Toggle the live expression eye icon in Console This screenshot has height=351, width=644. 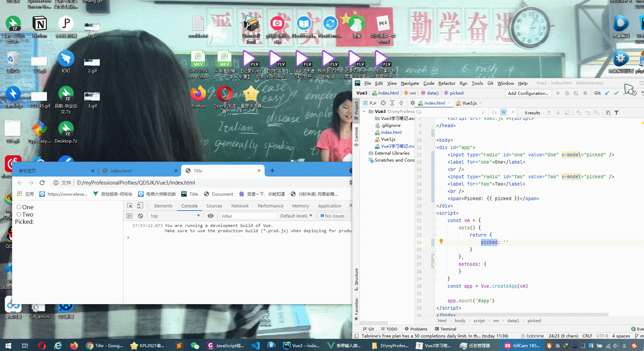pyautogui.click(x=210, y=216)
